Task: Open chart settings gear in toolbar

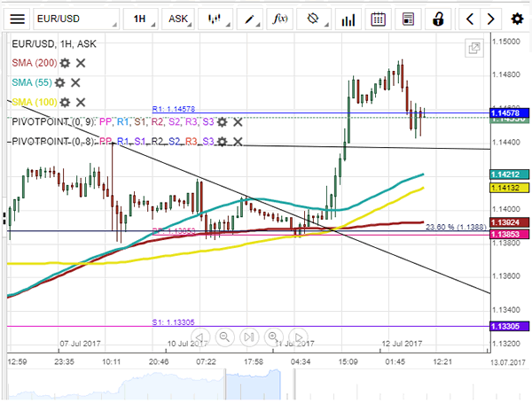Action: pyautogui.click(x=517, y=19)
